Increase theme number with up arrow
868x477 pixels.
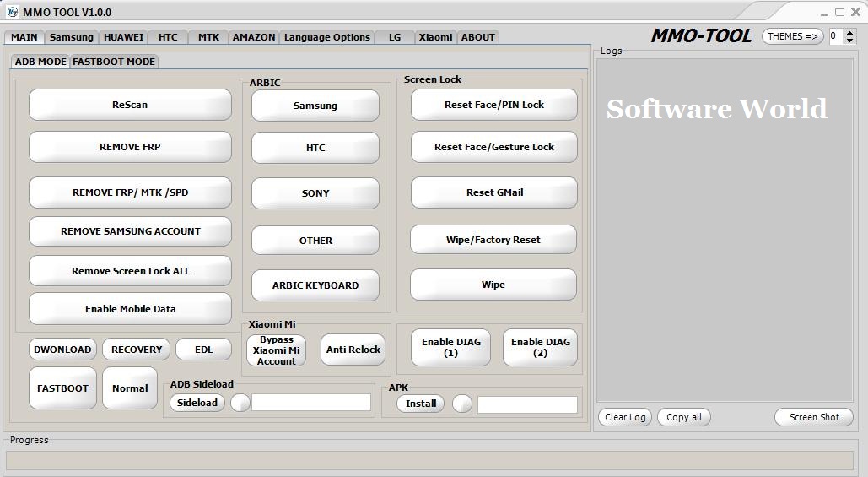click(850, 33)
